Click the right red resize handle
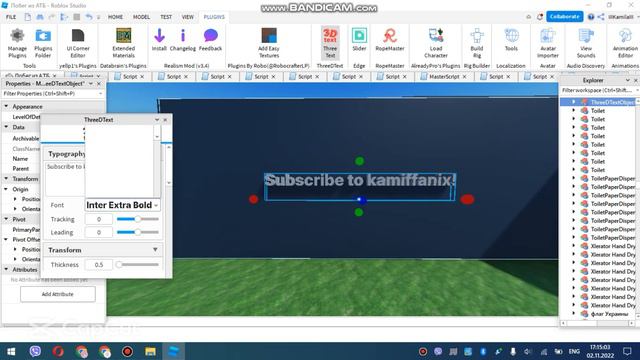640x360 pixels. [467, 199]
